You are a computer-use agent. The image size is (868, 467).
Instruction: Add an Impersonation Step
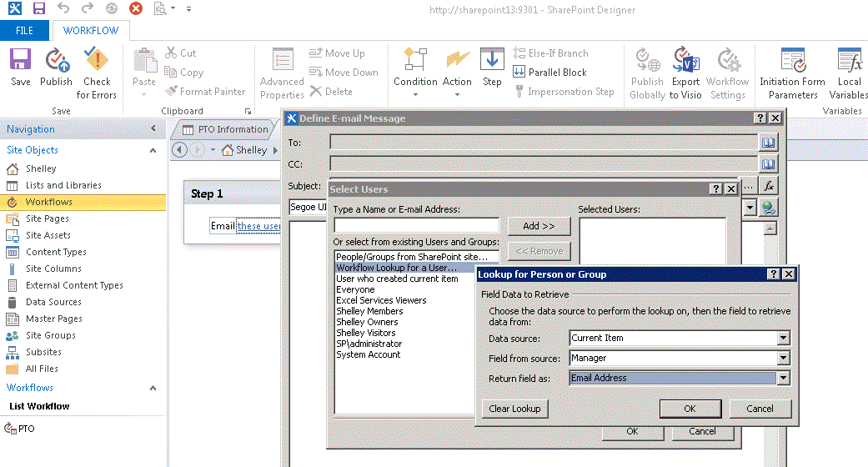pyautogui.click(x=564, y=92)
